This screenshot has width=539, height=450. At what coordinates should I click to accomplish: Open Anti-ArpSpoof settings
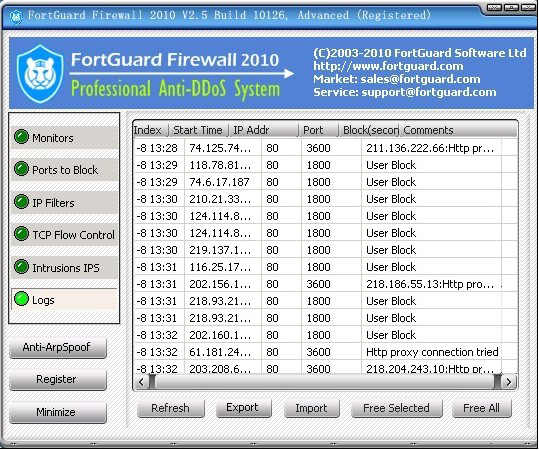pos(58,348)
